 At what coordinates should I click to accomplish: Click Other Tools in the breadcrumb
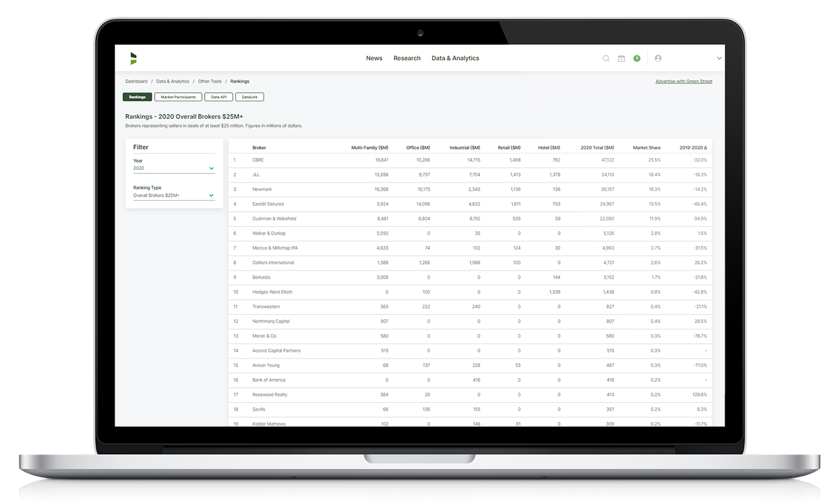click(x=209, y=81)
